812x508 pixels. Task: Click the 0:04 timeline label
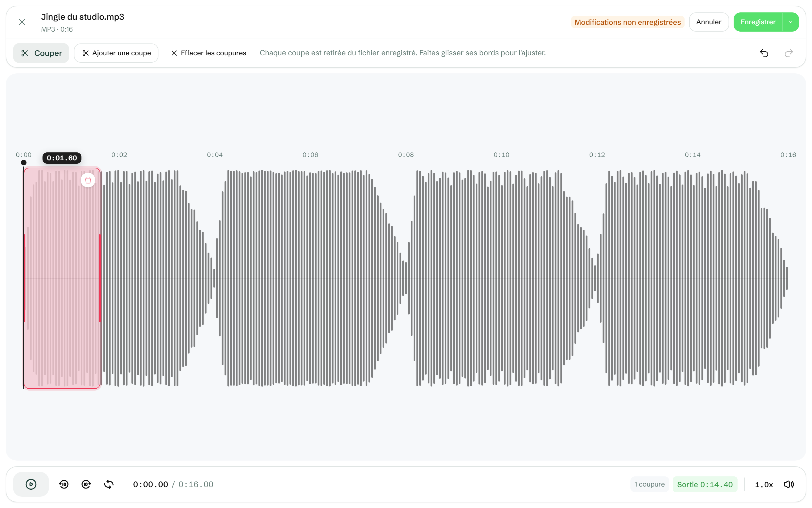pos(215,155)
